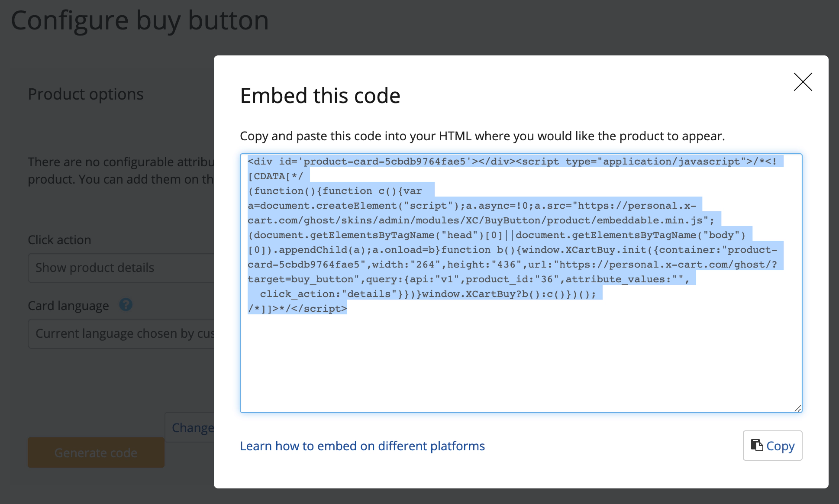Open Learn how to embed on different platforms

[362, 446]
